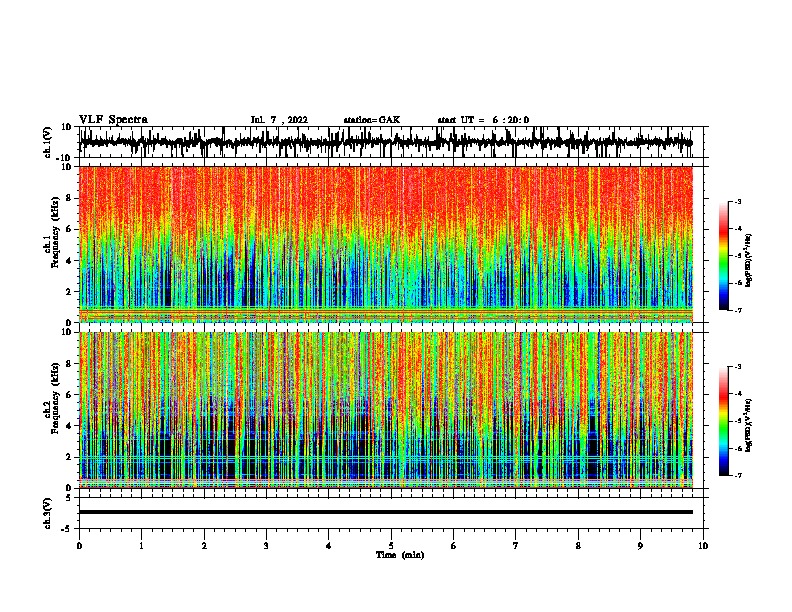Click inside the ch.1 spectrogram panel
This screenshot has width=792, height=612.
click(386, 244)
